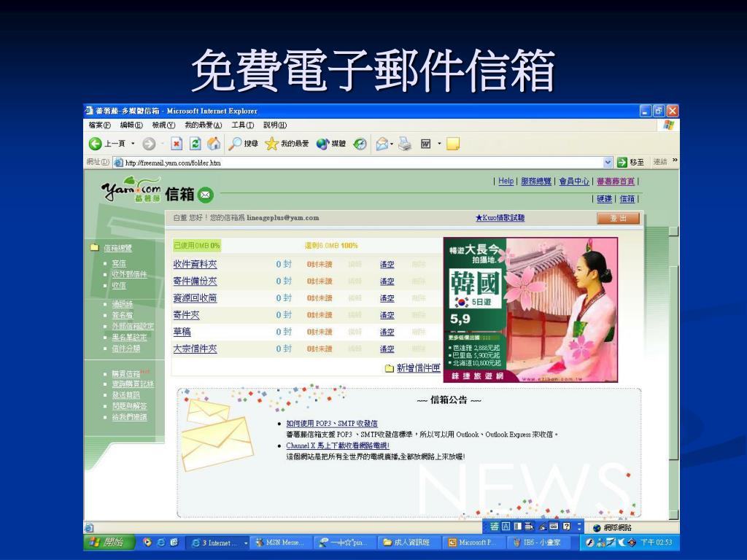Click sidebar 發送簡訊 link
Image resolution: width=747 pixels, height=560 pixels.
point(125,395)
